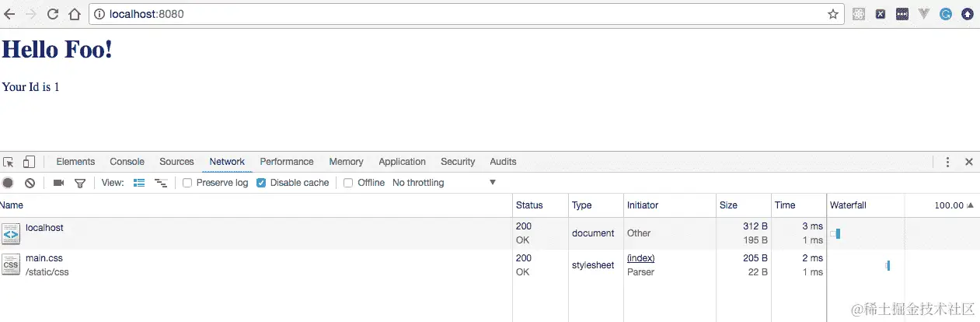Open the Performance tab
980x322 pixels.
coord(287,162)
